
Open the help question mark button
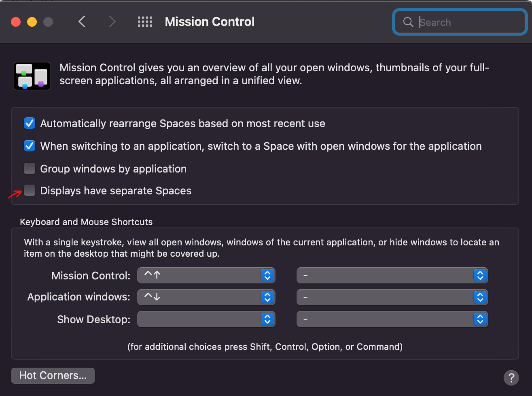pos(511,377)
